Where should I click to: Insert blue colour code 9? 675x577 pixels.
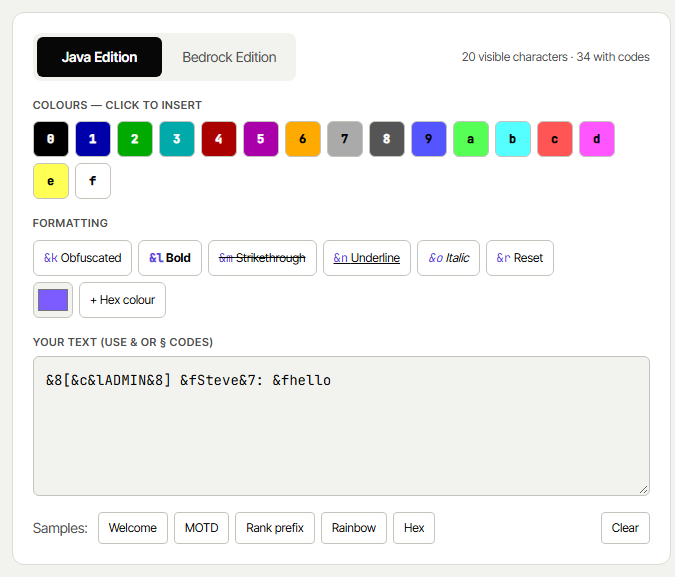click(x=428, y=139)
